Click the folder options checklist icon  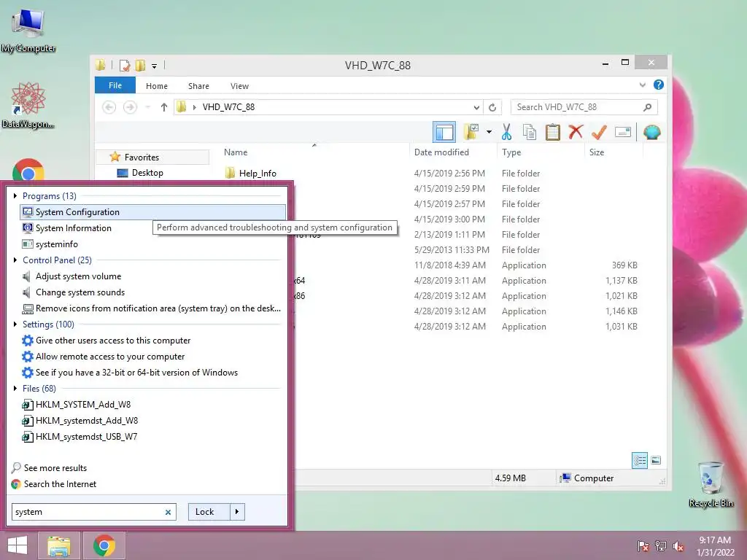click(x=471, y=132)
